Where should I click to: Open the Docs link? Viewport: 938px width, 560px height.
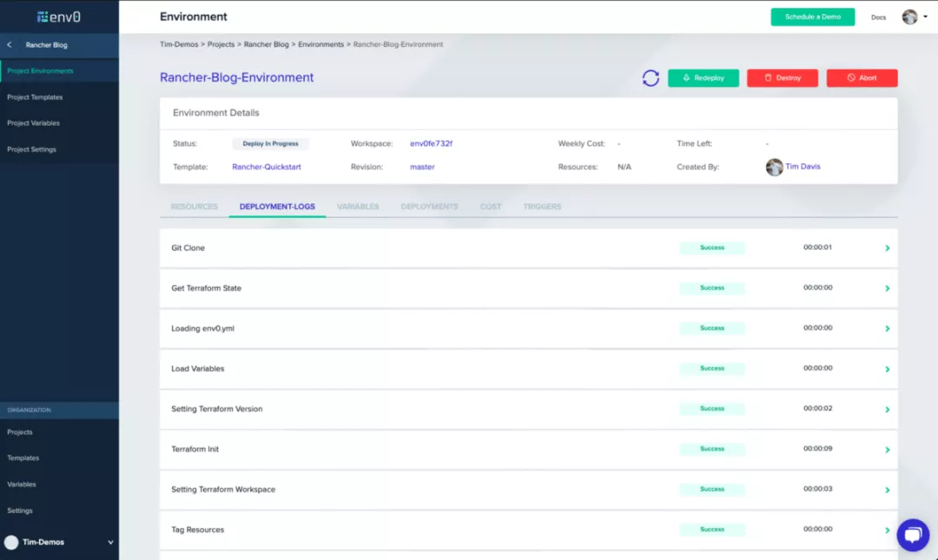[x=878, y=17]
